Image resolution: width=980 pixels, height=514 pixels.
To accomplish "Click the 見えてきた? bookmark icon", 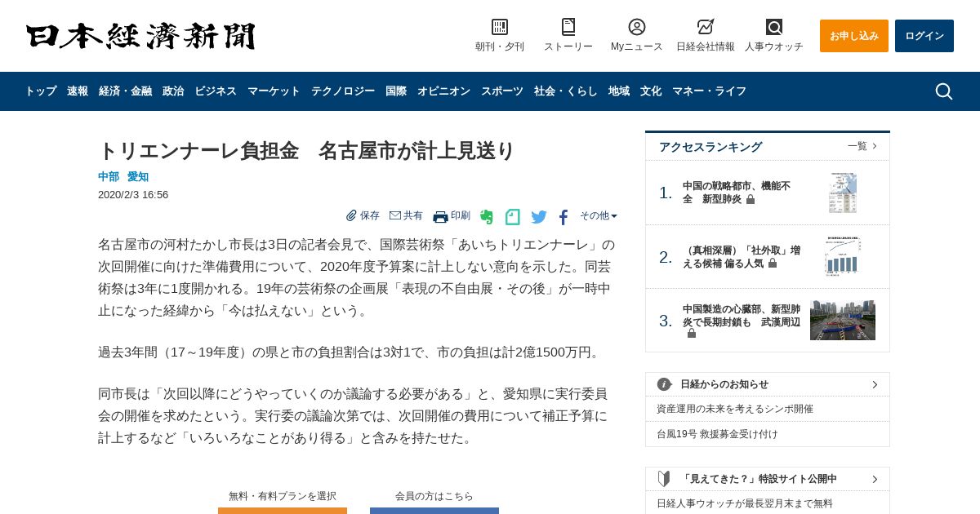I will click(665, 479).
